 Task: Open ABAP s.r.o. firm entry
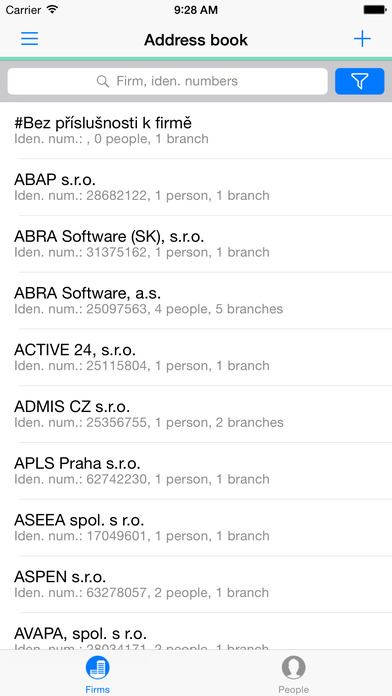click(x=196, y=187)
